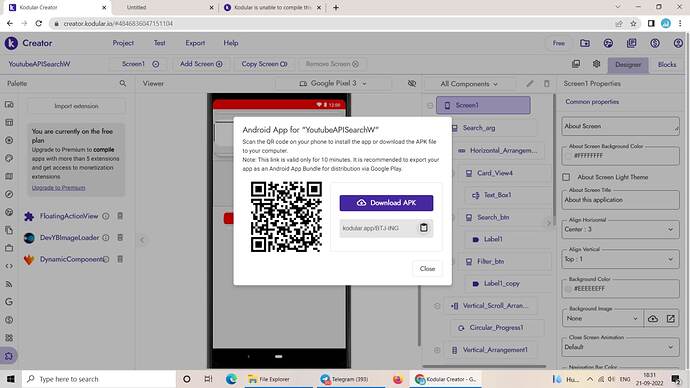Click the QR code image
The width and height of the screenshot is (690, 388).
pos(286,217)
